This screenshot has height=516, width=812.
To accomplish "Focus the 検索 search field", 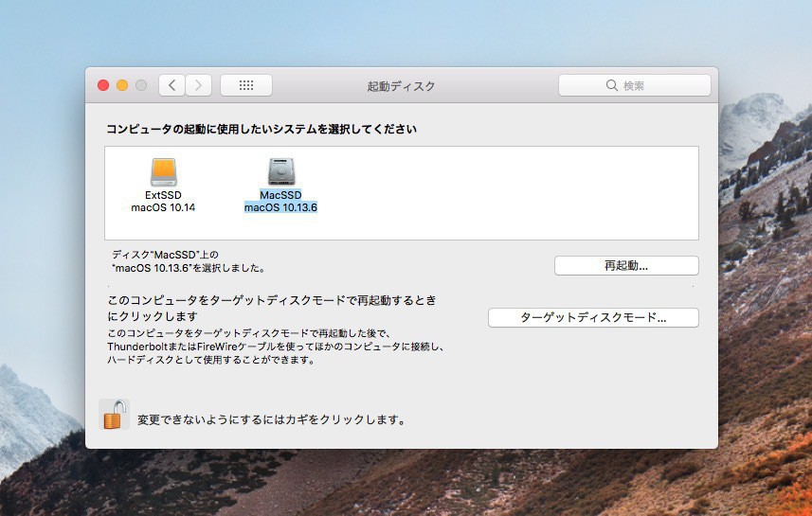I will click(635, 85).
